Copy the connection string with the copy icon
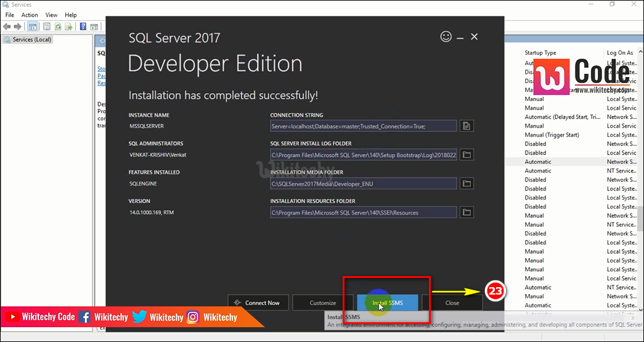Screen dimensions: 644x342 467,126
